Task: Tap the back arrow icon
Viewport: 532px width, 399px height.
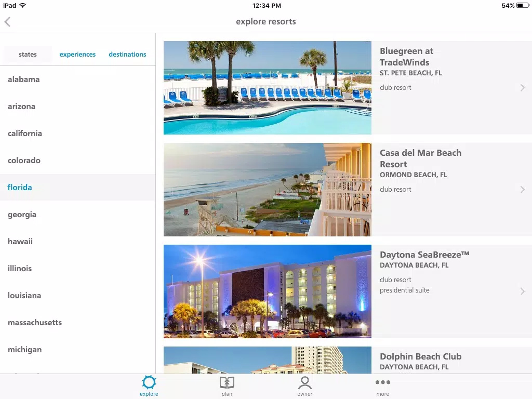Action: pos(7,22)
